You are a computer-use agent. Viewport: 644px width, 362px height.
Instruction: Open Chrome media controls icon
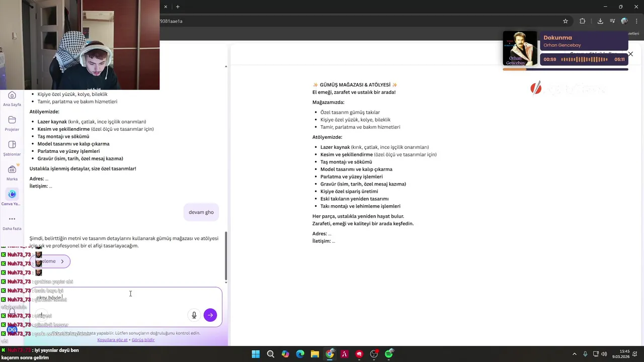tap(612, 21)
